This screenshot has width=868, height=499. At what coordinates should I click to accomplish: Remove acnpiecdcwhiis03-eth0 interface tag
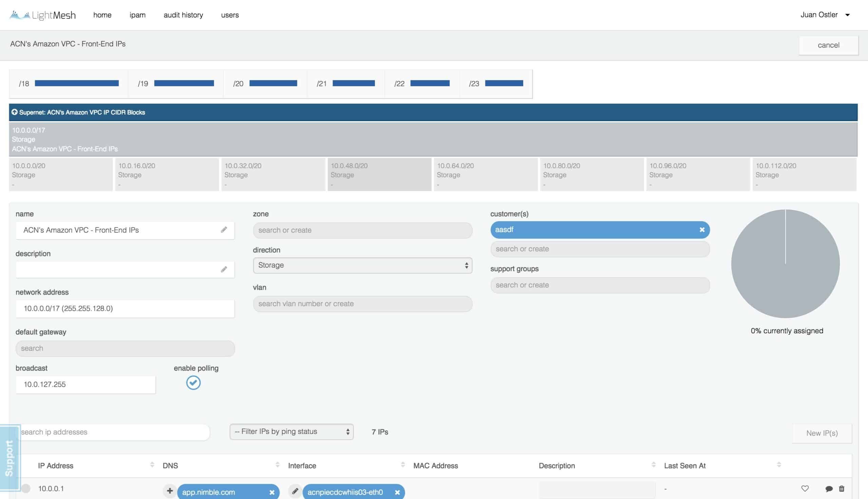point(397,493)
